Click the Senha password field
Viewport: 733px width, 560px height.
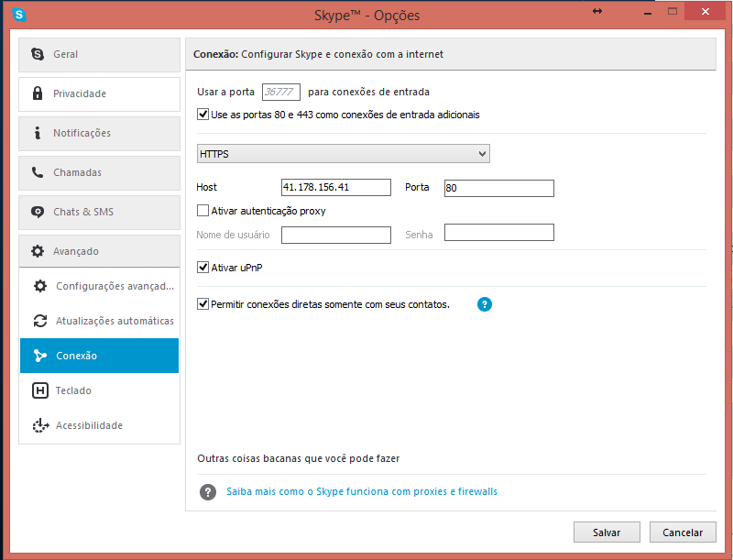click(x=498, y=232)
